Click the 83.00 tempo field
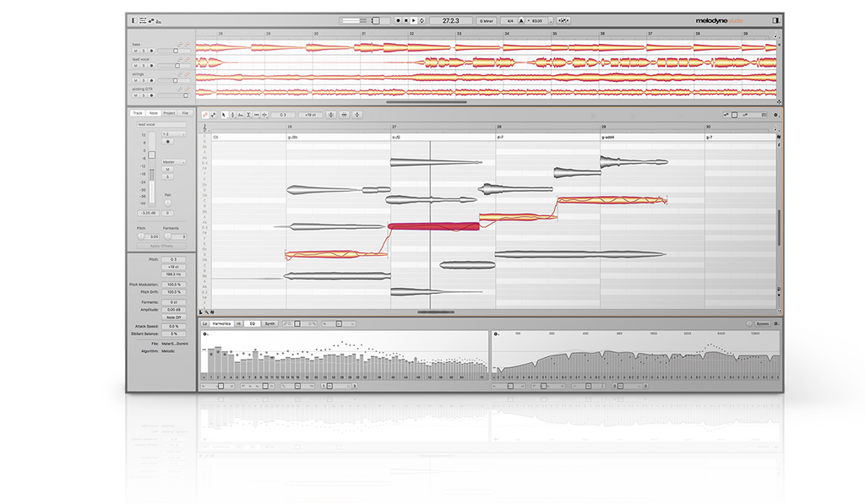 point(537,20)
